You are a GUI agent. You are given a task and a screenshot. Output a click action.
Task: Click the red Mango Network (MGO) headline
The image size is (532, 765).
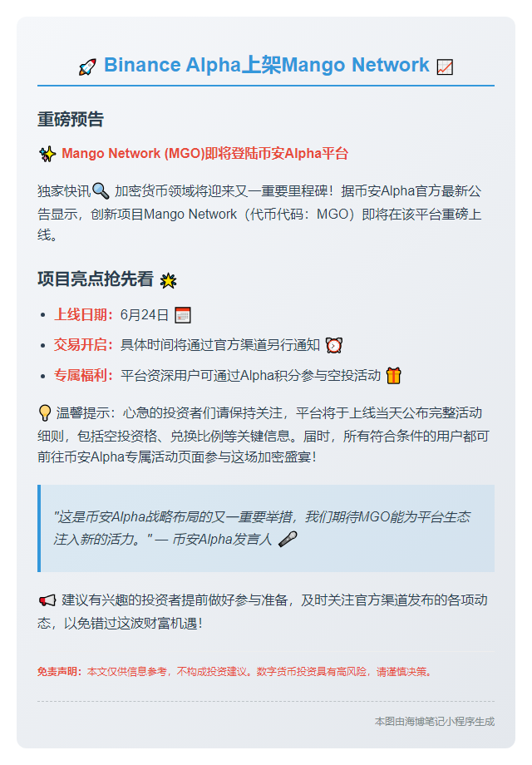tap(204, 154)
